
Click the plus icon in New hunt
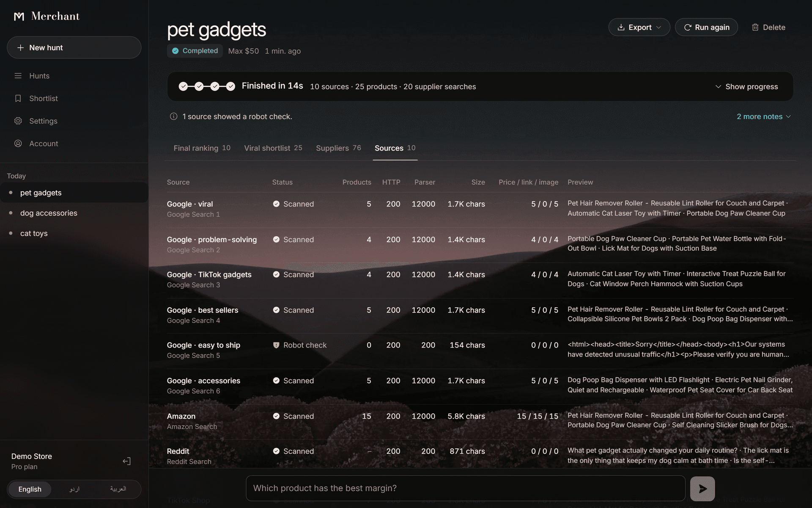pyautogui.click(x=20, y=48)
